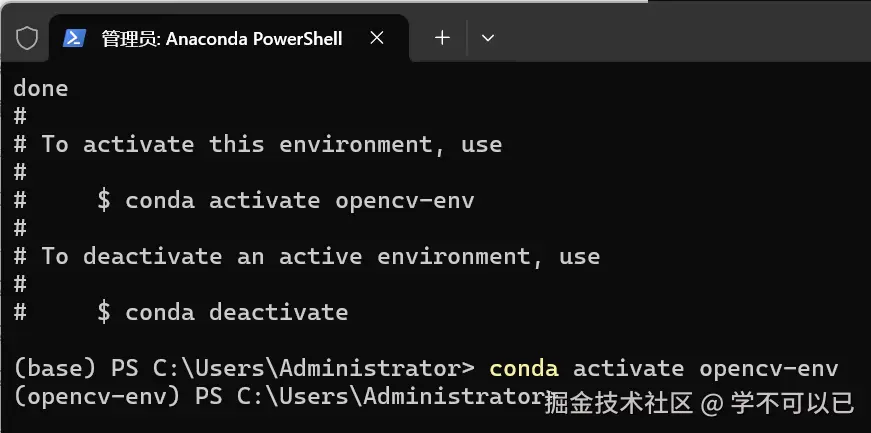Expand the new tab profile dropdown chevron
The height and width of the screenshot is (433, 871).
[488, 38]
